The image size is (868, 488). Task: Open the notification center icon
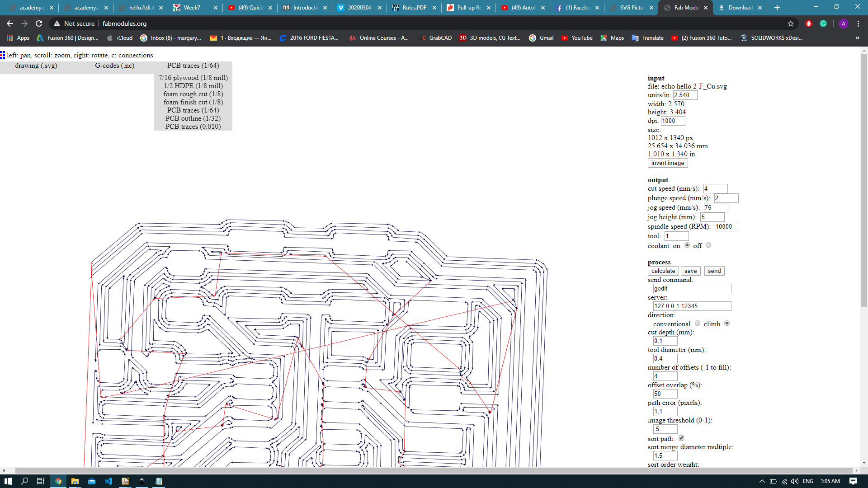pyautogui.click(x=853, y=481)
